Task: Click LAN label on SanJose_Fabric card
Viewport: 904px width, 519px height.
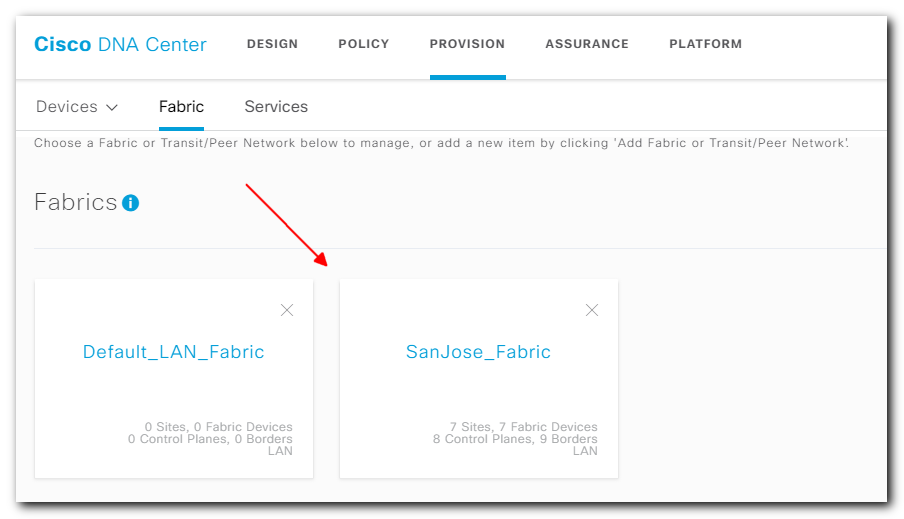Action: [x=585, y=451]
